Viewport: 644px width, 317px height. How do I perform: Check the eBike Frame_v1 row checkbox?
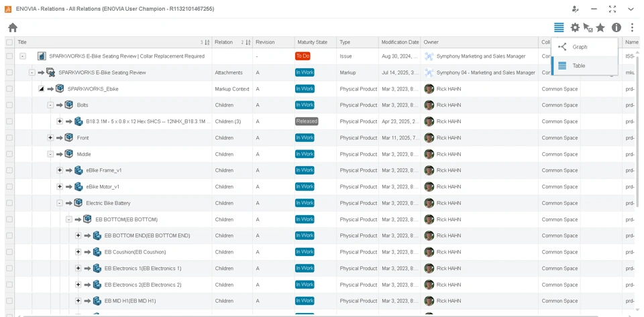point(9,170)
